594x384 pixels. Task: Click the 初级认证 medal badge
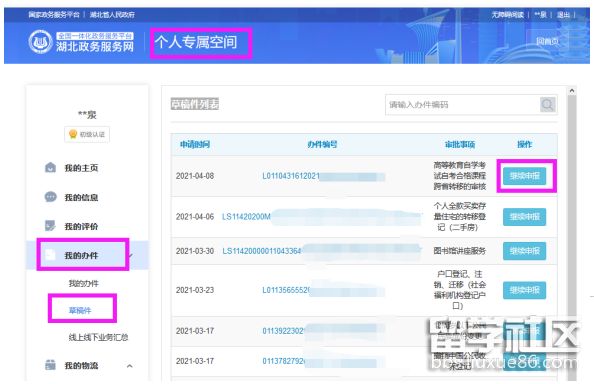tap(87, 134)
